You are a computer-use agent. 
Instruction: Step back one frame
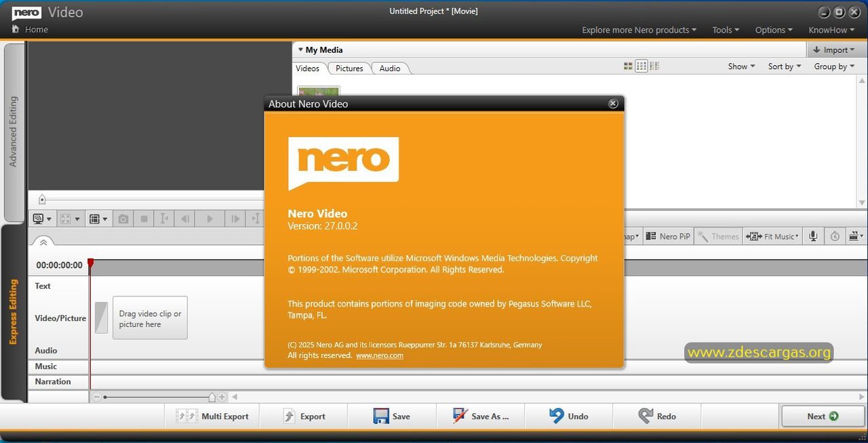[184, 218]
